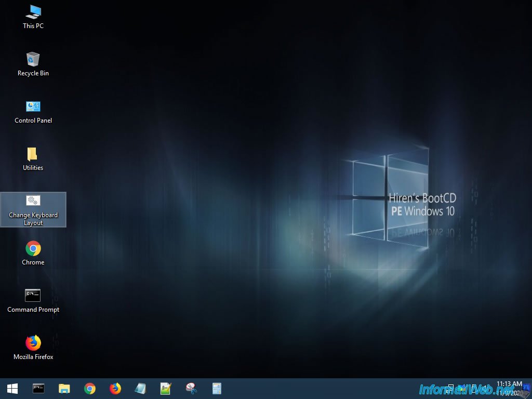The width and height of the screenshot is (532, 399).
Task: Open Calculator from the taskbar
Action: (217, 389)
